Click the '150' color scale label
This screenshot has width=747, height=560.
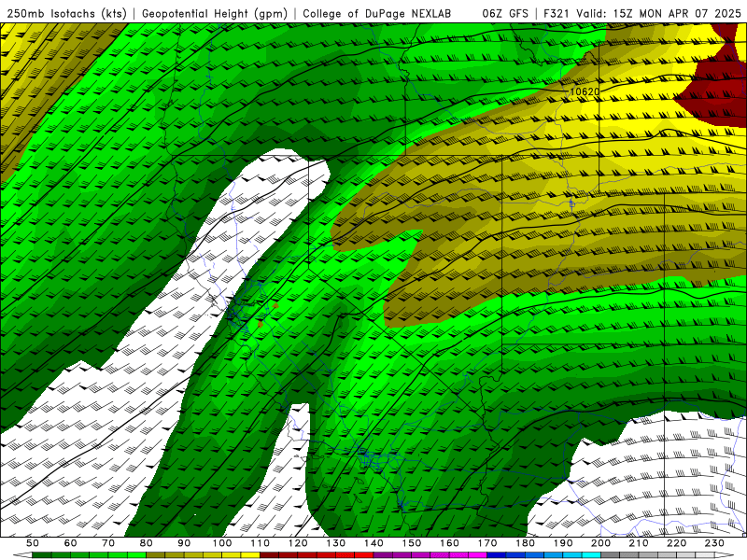[412, 543]
